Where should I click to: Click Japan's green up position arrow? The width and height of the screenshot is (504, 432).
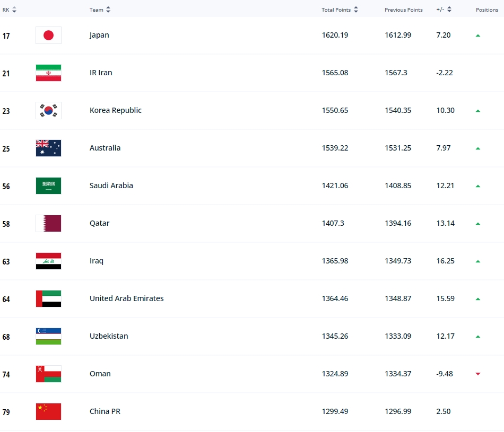coord(478,36)
